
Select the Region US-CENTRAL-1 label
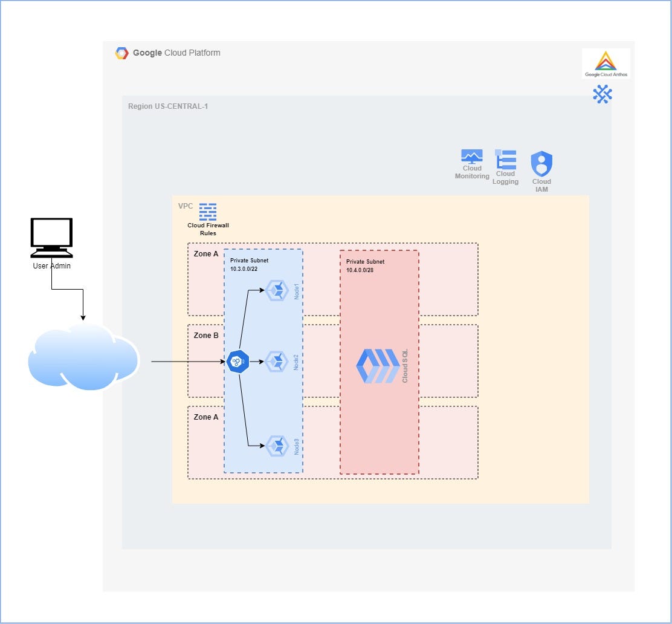167,106
